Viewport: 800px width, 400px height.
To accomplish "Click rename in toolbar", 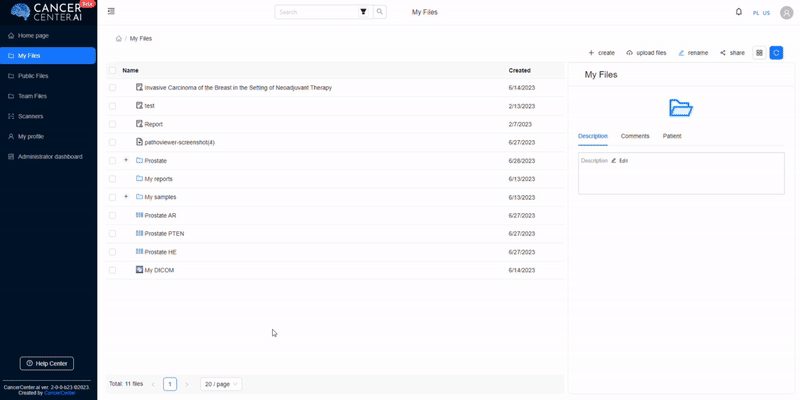I will (x=693, y=53).
